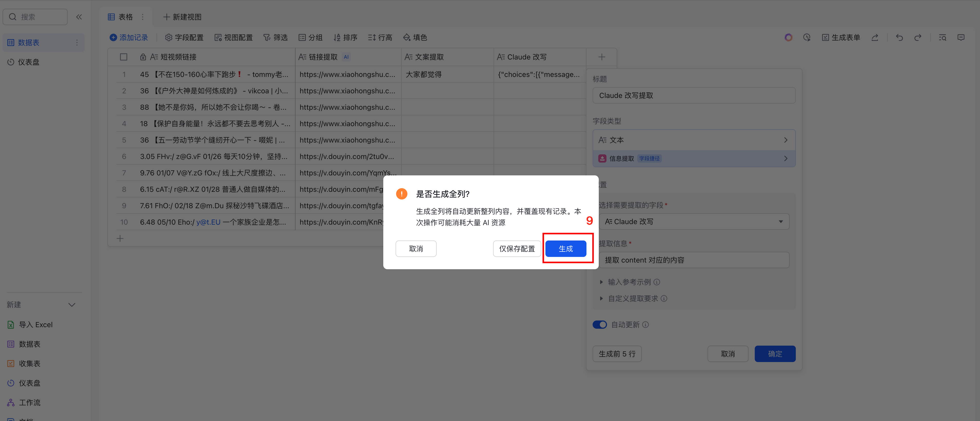Click the 筛选 filter tool
This screenshot has height=421, width=980.
[x=276, y=37]
